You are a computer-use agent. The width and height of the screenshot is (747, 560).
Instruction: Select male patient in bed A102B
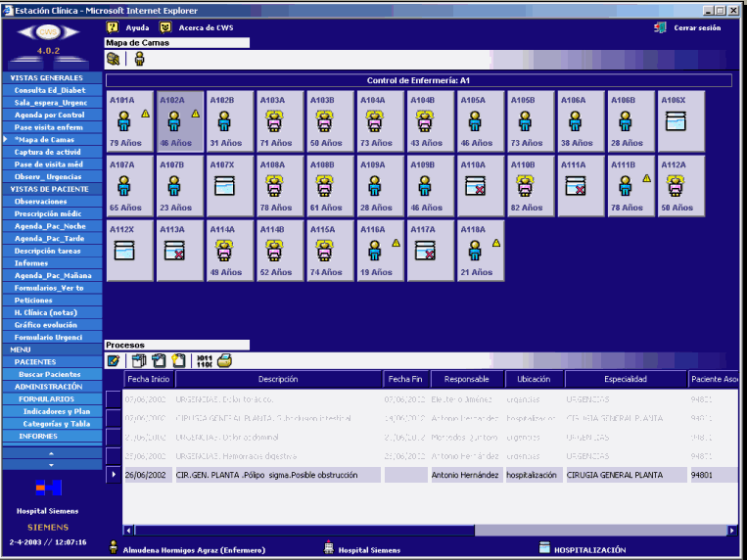point(223,121)
